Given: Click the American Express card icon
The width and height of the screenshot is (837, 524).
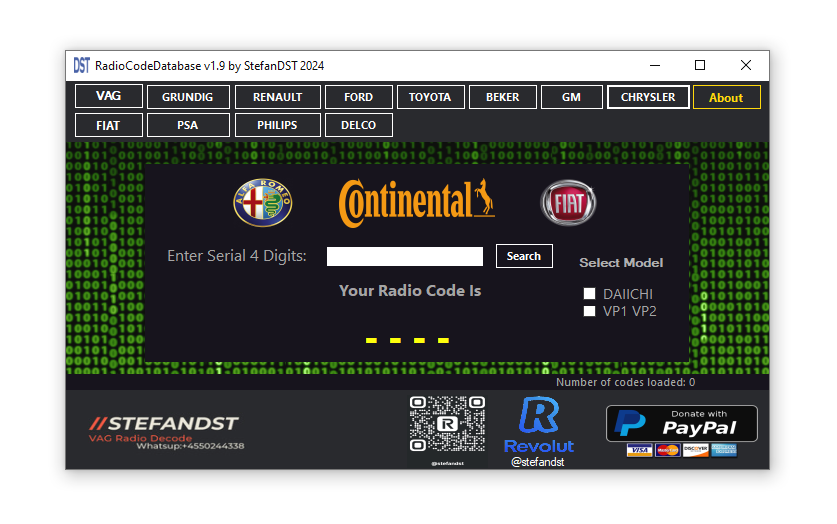Looking at the screenshot, I should click(x=724, y=450).
